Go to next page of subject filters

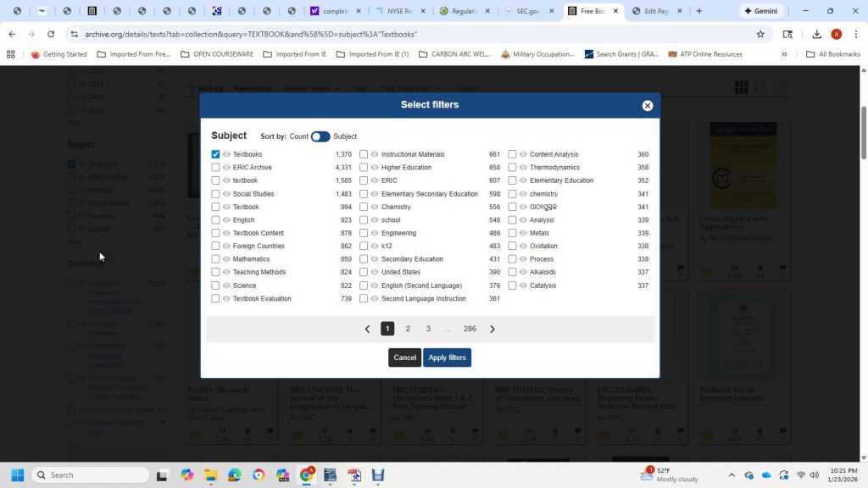[x=492, y=329]
